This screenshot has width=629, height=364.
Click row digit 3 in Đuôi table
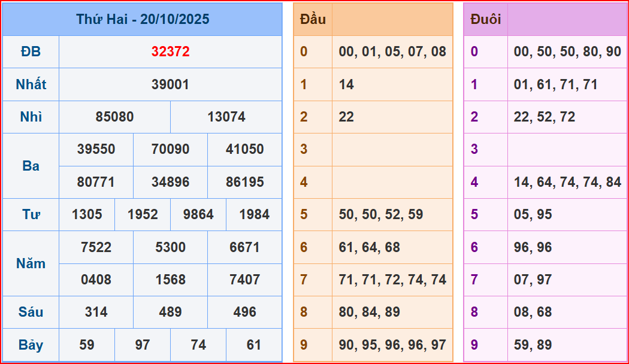point(474,150)
